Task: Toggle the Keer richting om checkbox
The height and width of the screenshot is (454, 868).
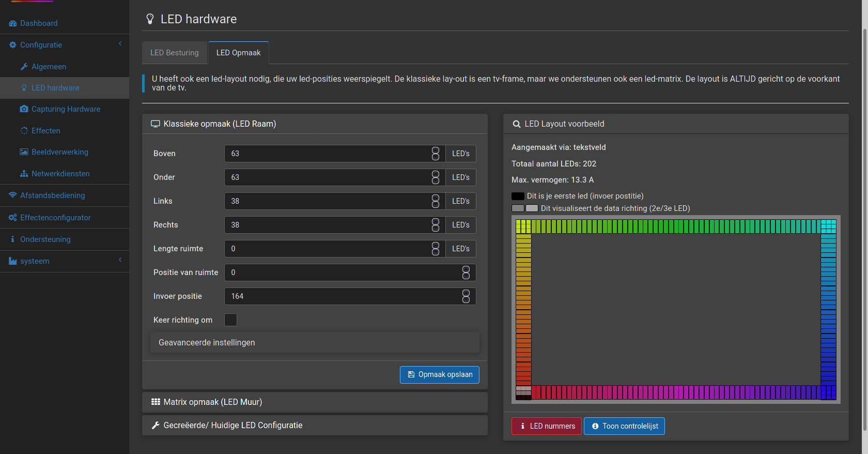Action: pos(231,320)
